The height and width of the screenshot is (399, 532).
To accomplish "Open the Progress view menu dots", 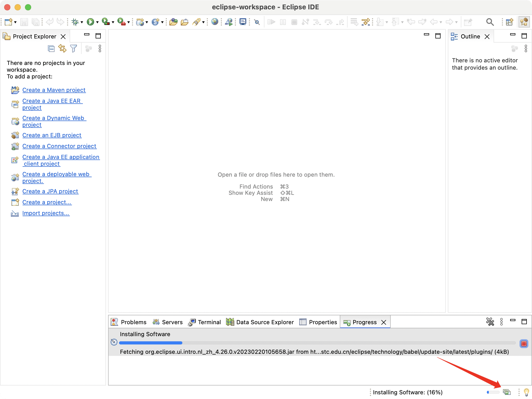I will point(501,322).
